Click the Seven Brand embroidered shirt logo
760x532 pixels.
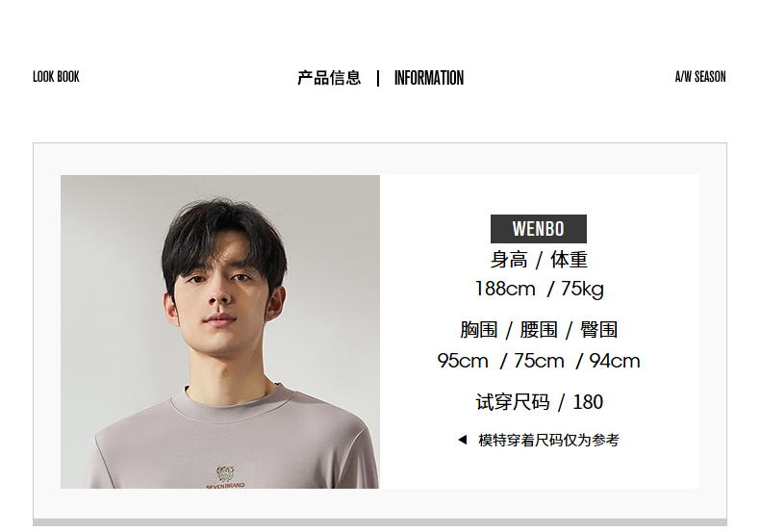pyautogui.click(x=225, y=477)
